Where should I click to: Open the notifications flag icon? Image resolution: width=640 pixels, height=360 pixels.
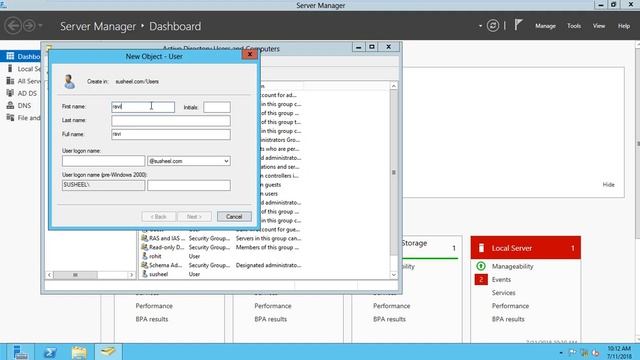click(518, 25)
